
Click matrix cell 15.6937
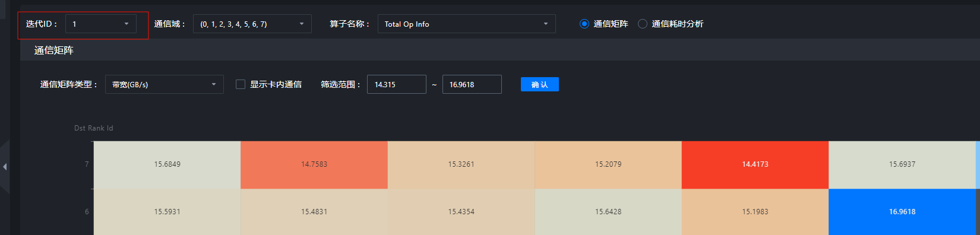tap(902, 164)
